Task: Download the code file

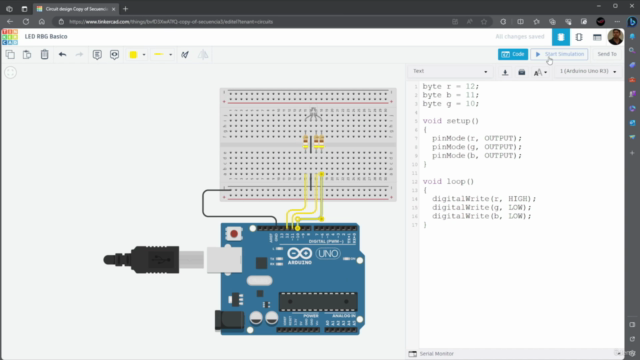Action: click(505, 72)
